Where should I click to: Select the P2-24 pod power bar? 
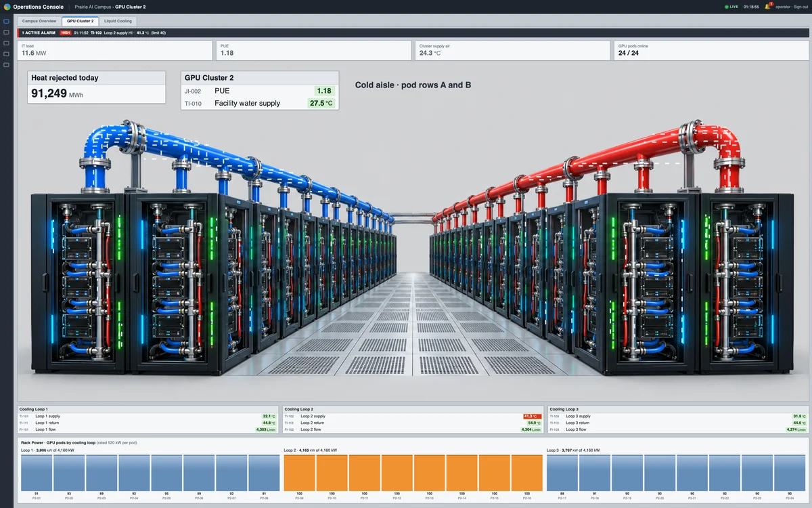click(790, 473)
